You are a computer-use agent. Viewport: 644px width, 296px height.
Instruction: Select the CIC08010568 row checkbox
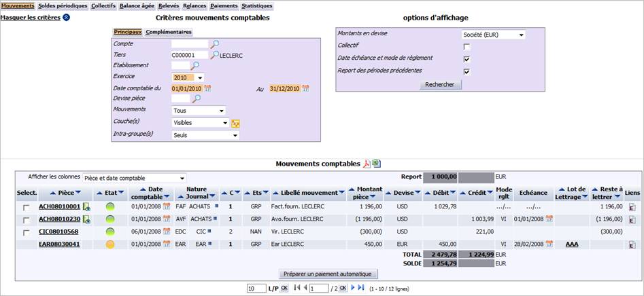(27, 232)
